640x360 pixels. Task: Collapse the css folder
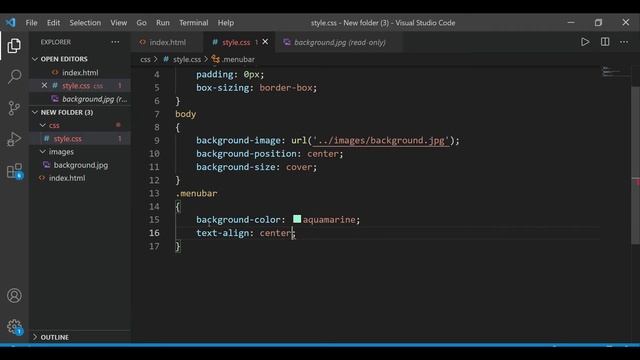click(42, 125)
